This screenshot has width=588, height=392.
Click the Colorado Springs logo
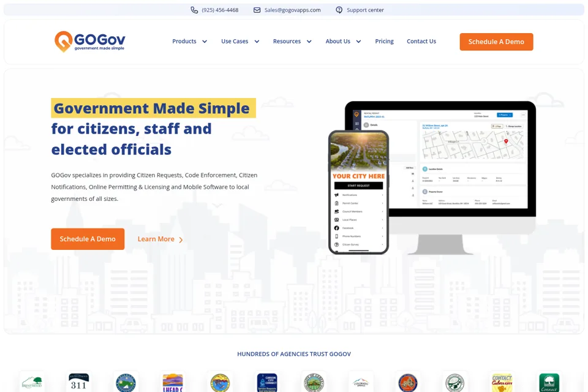(361, 383)
